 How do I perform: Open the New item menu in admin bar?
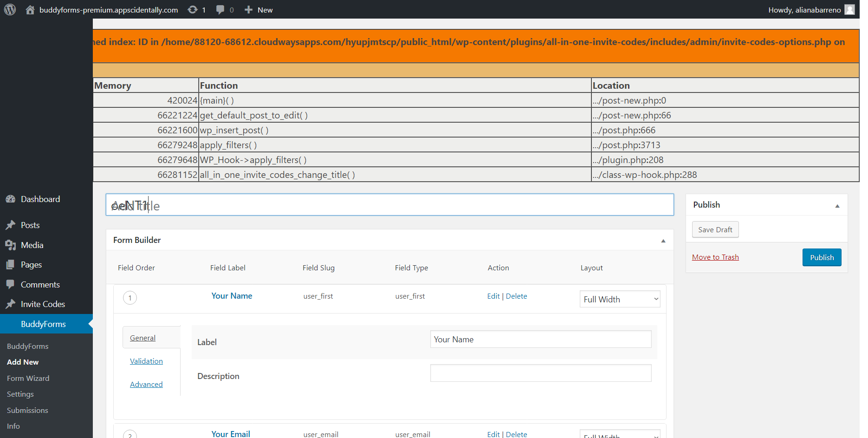pos(258,9)
